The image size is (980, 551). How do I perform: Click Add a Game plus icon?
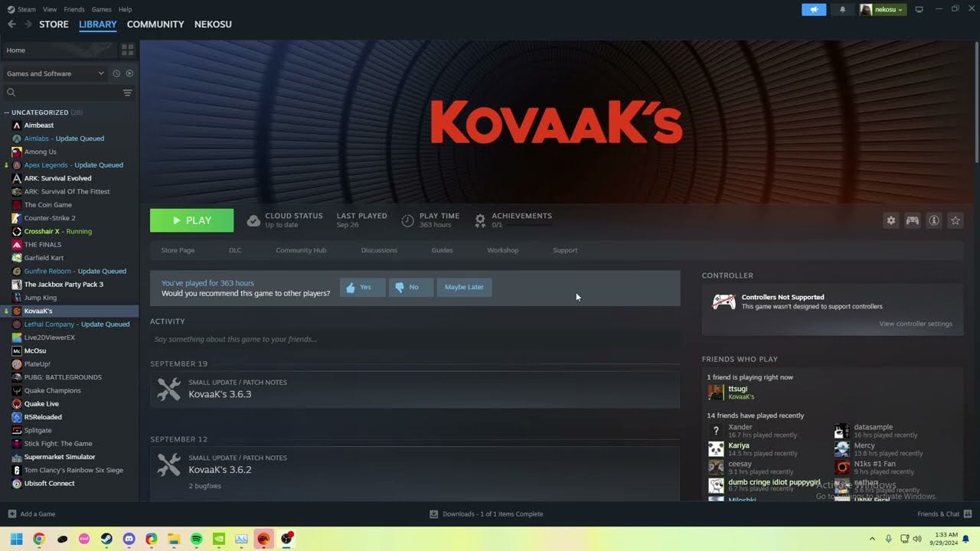click(x=11, y=514)
